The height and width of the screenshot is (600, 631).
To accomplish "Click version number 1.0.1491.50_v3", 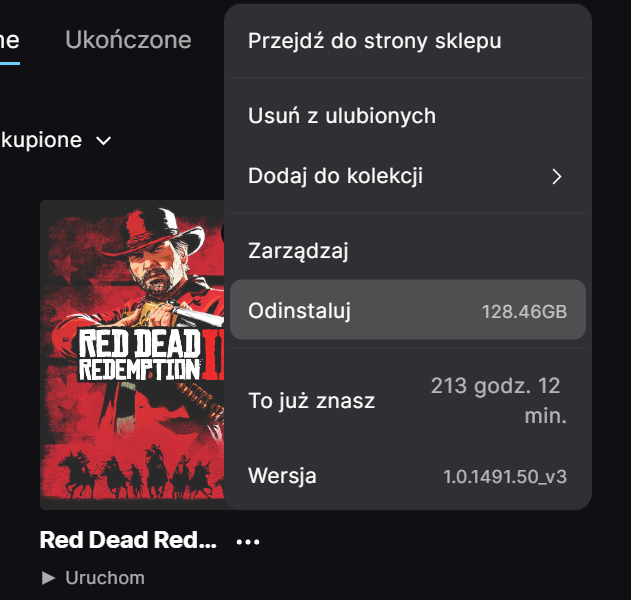I will 505,476.
